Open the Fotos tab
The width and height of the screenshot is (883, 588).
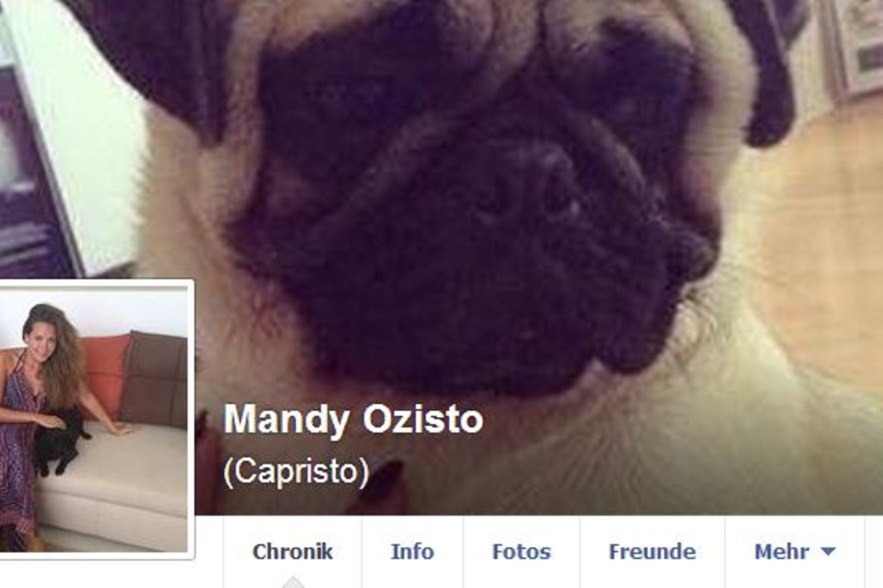(x=522, y=551)
